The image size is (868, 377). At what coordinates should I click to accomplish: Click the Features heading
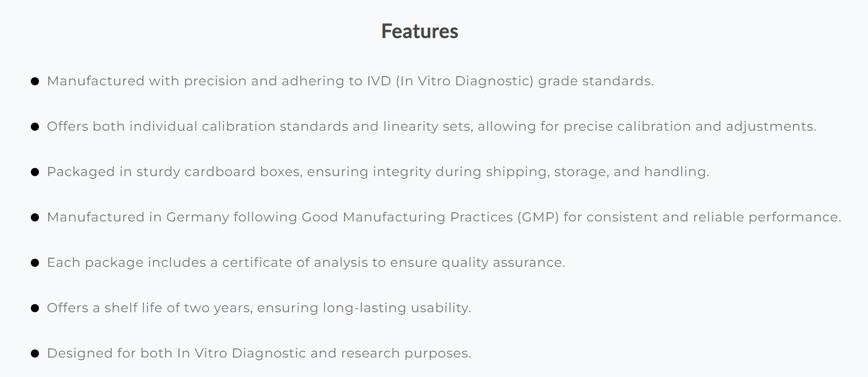coord(420,31)
